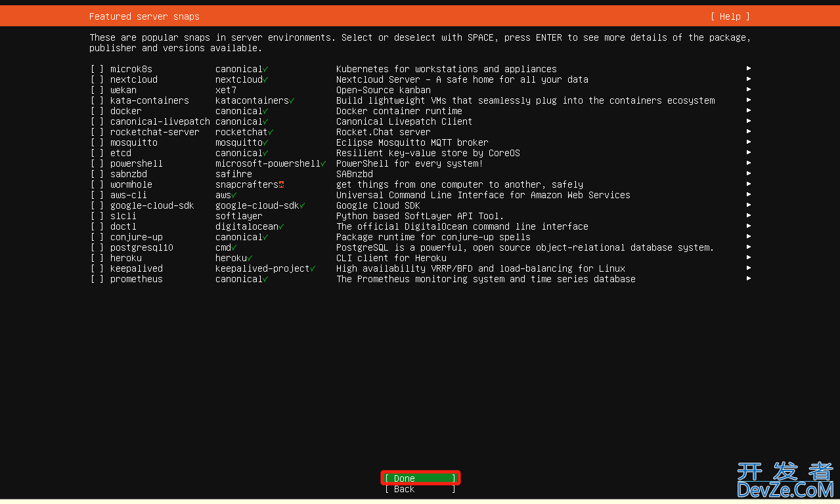Expand details arrow for microk8s row

pyautogui.click(x=749, y=68)
